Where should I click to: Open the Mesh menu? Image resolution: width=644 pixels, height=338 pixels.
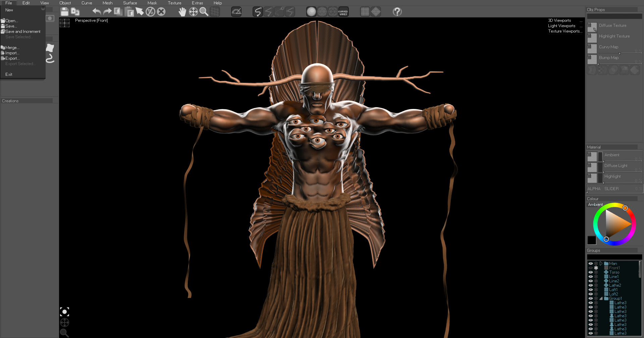[x=107, y=3]
